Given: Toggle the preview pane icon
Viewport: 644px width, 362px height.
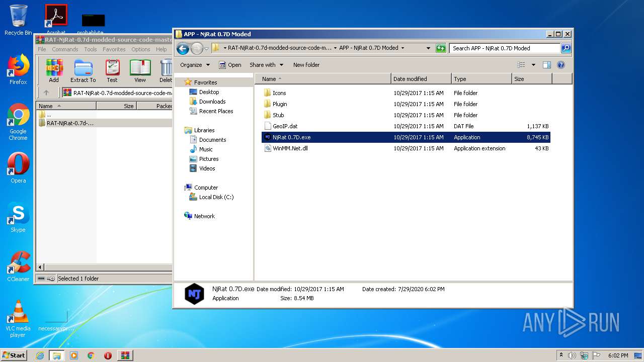Looking at the screenshot, I should (x=547, y=65).
